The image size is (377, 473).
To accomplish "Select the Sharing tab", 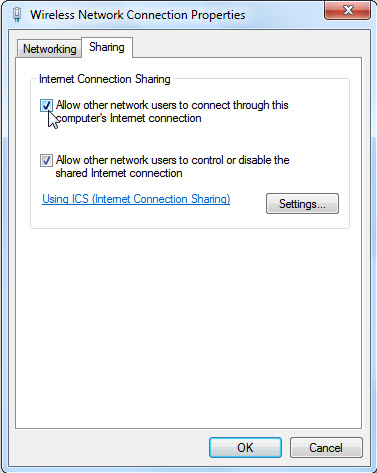I will [x=107, y=48].
